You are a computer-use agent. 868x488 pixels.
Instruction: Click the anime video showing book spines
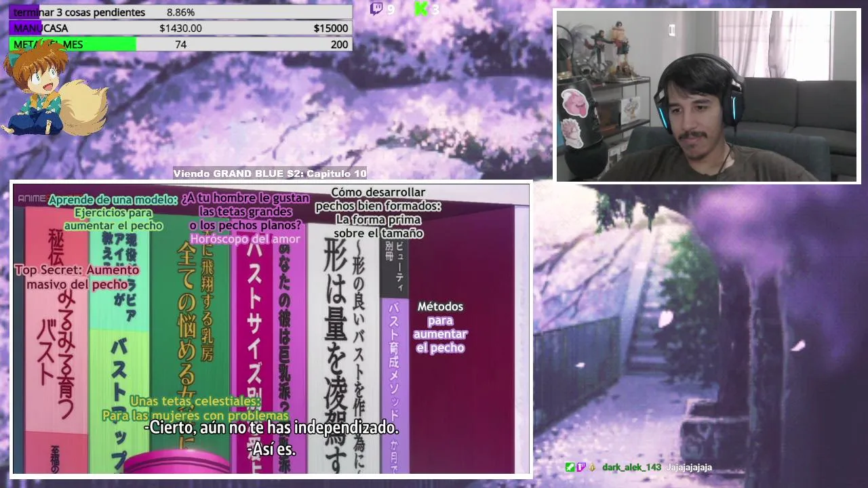click(271, 329)
